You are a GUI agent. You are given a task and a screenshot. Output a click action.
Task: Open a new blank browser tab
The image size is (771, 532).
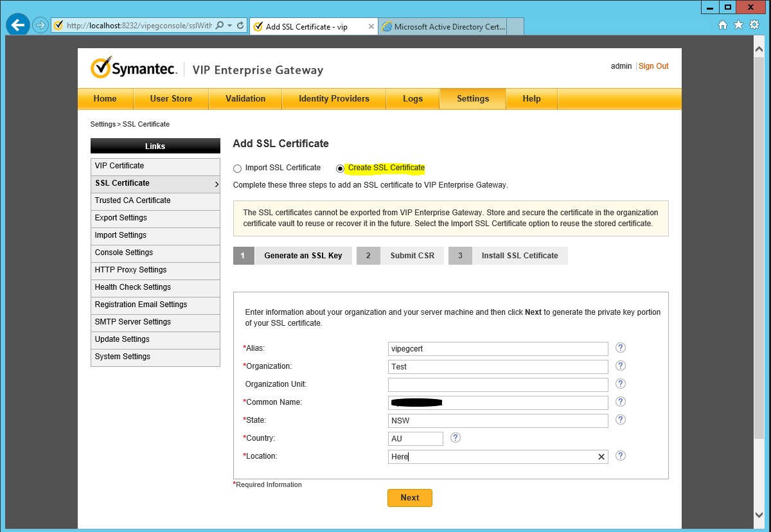pyautogui.click(x=515, y=27)
